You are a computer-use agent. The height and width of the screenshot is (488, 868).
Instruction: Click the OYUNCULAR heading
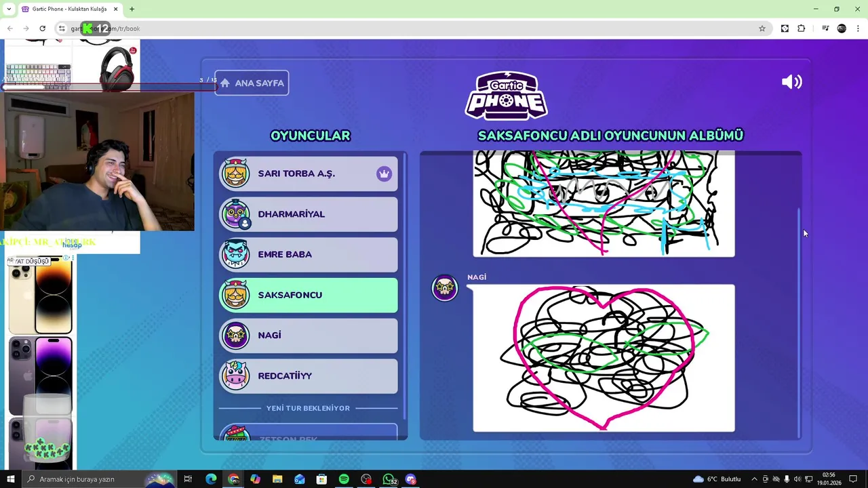[x=310, y=136]
